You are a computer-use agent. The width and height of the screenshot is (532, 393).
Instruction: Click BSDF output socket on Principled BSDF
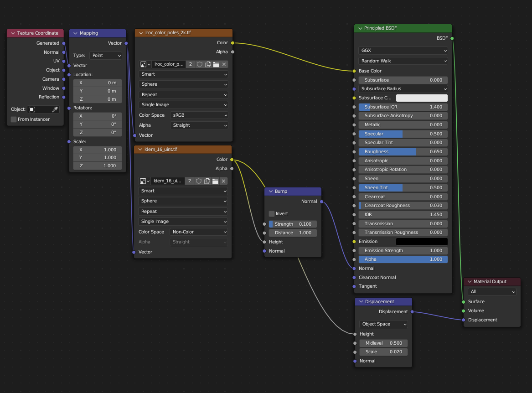tap(452, 38)
